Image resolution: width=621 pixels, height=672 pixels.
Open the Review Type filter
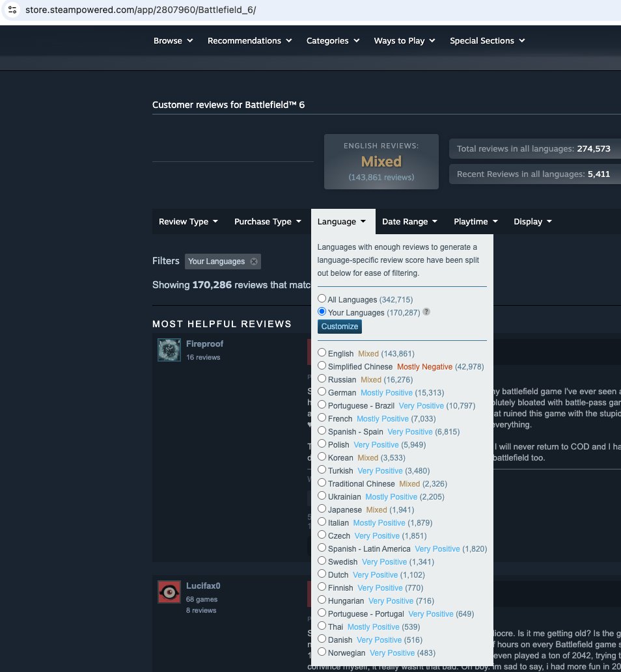pos(188,222)
